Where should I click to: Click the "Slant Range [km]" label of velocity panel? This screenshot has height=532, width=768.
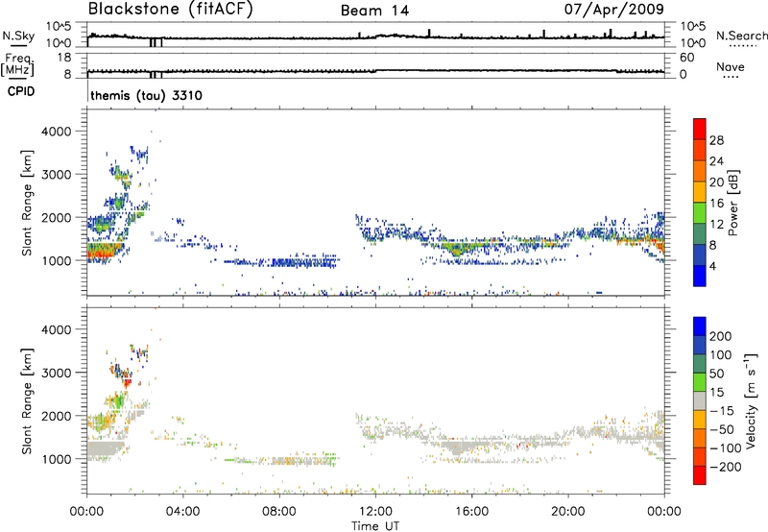click(28, 401)
